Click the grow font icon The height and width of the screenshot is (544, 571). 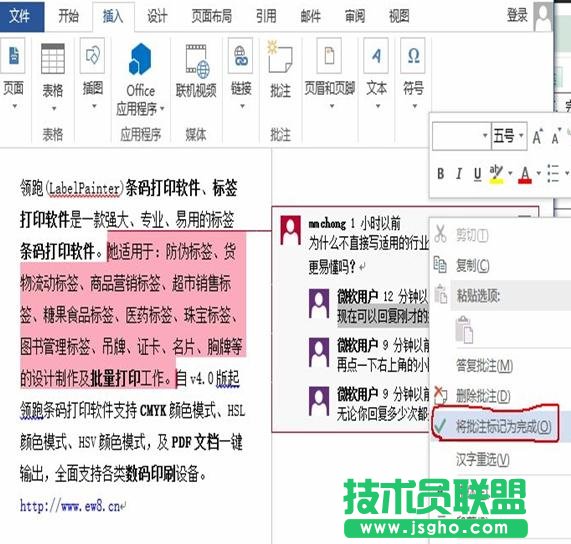click(x=537, y=136)
